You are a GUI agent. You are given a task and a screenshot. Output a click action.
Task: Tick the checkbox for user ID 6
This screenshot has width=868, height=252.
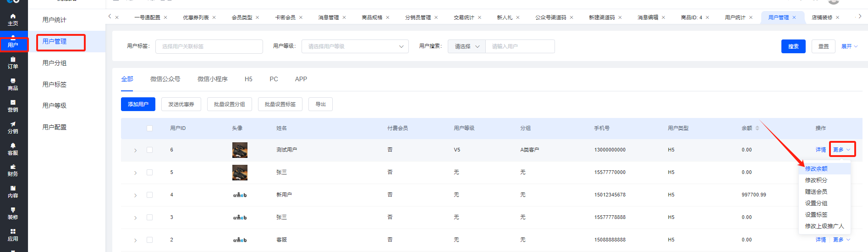(x=149, y=150)
